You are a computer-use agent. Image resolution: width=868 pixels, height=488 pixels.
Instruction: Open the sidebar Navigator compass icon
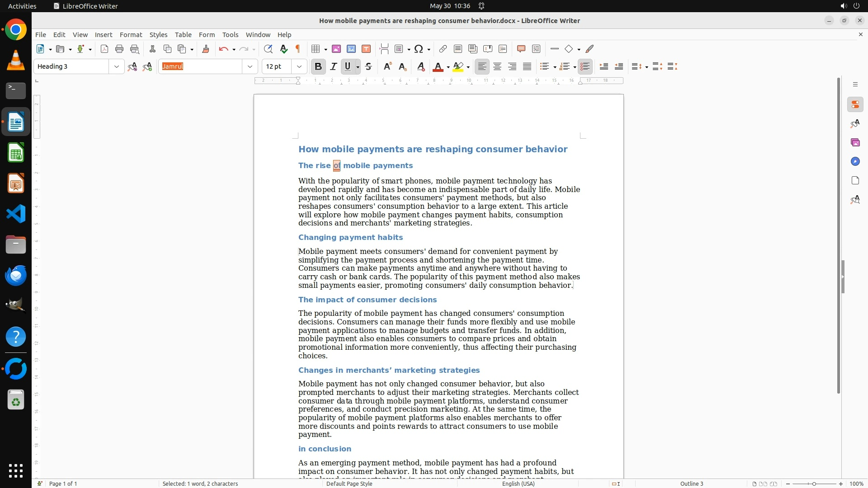tap(855, 161)
